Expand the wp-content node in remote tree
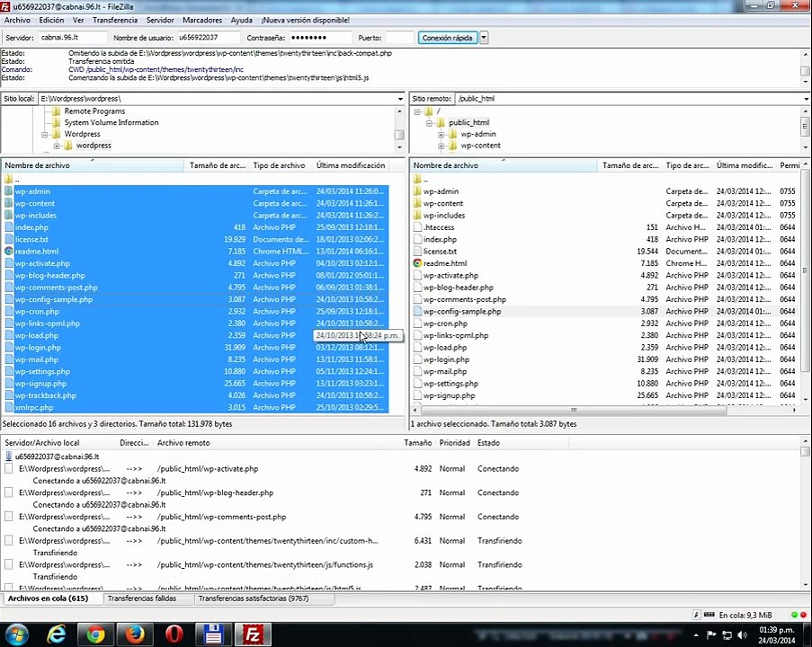The image size is (812, 647). (441, 146)
